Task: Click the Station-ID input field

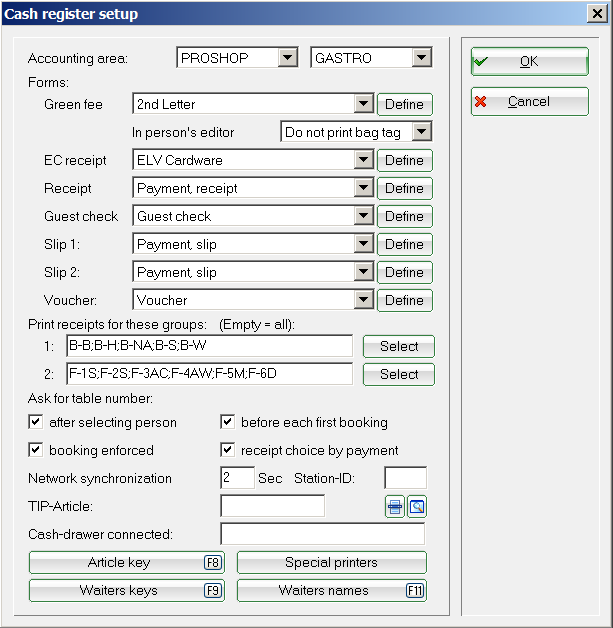Action: (x=405, y=478)
